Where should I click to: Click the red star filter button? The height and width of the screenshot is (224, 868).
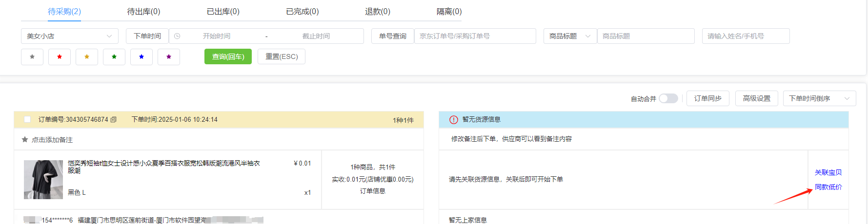[x=60, y=57]
